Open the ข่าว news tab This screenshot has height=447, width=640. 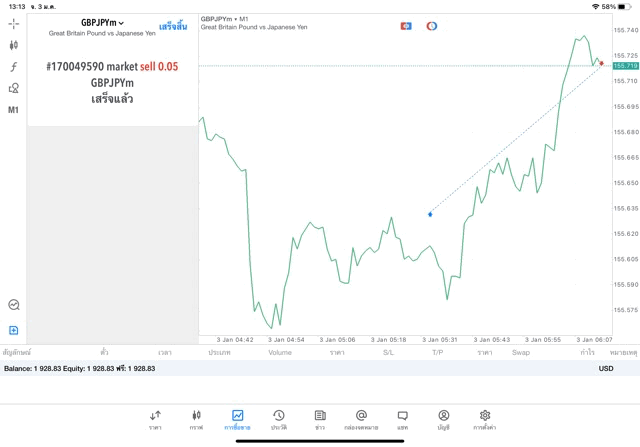pos(320,419)
